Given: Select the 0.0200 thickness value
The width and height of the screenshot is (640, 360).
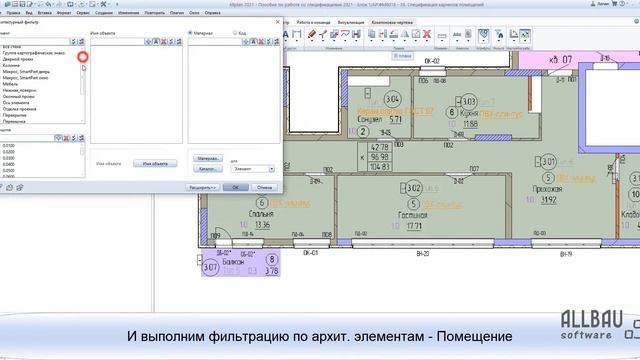Looking at the screenshot, I should pyautogui.click(x=9, y=152).
